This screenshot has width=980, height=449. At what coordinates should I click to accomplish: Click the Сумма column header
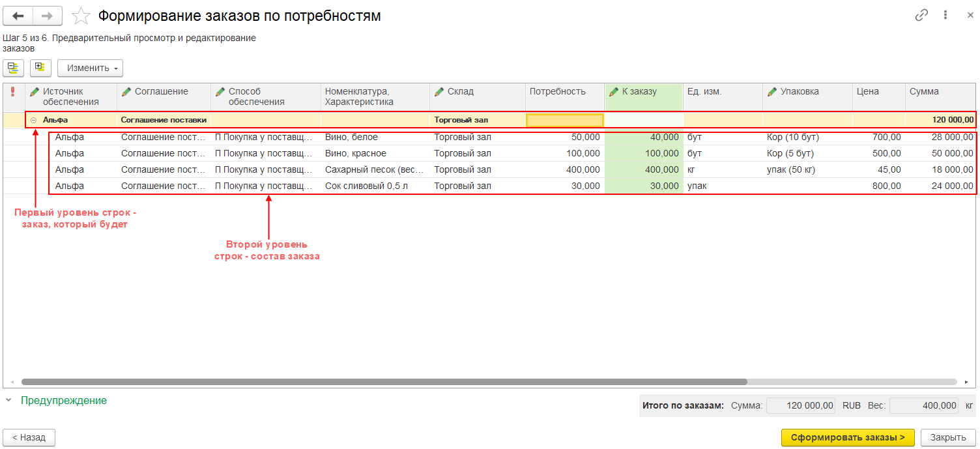[x=941, y=96]
